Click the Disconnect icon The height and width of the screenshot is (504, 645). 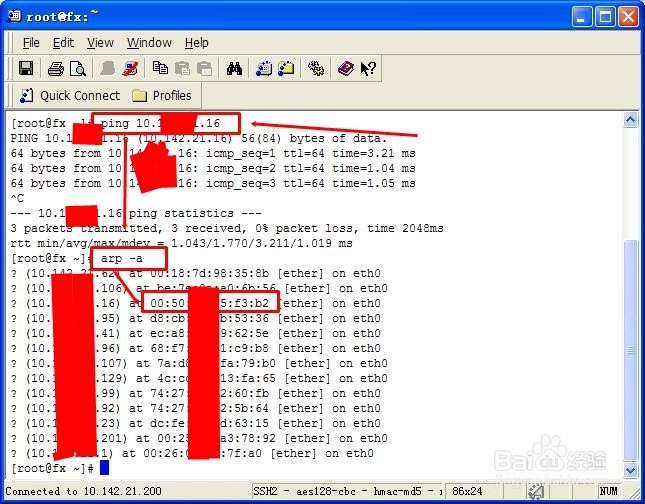[130, 68]
